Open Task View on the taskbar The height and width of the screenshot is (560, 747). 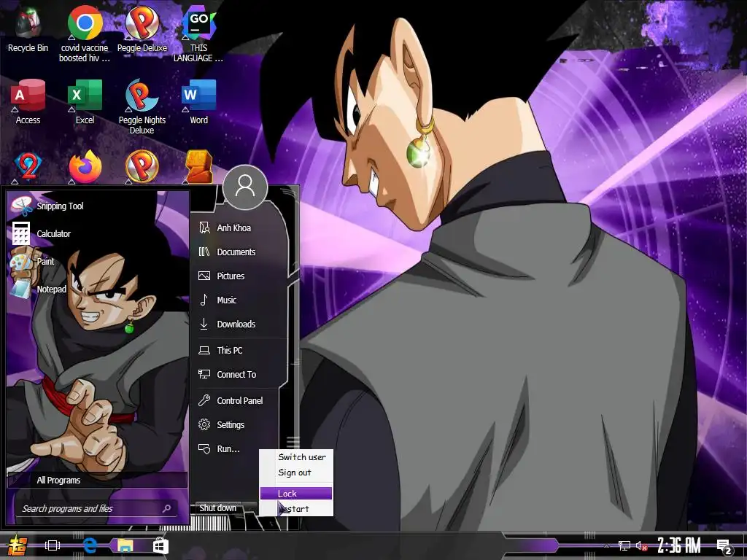(x=53, y=545)
